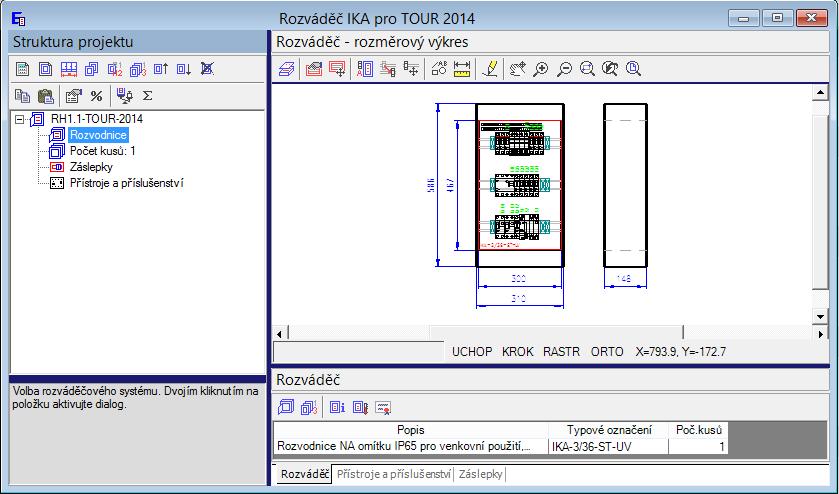Click the drawing's vertical scrollbar down arrow

820,316
